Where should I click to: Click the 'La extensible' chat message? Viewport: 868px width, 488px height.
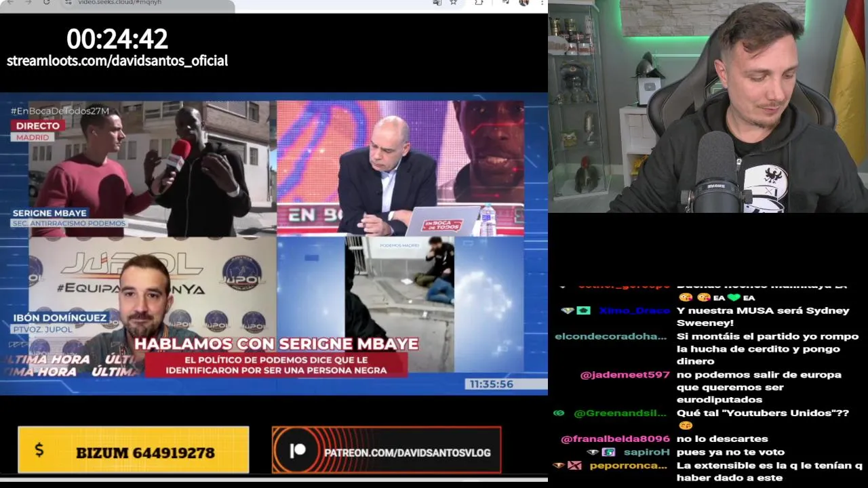pyautogui.click(x=770, y=472)
